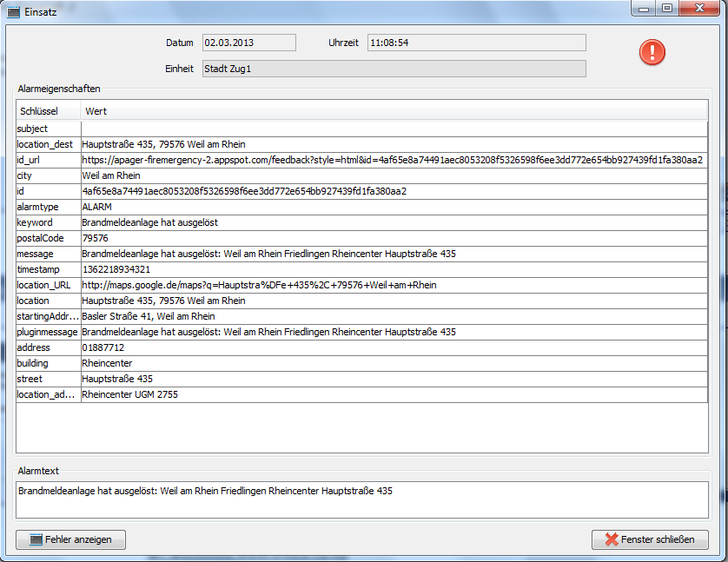Click inside the Alarmtext message box
The width and height of the screenshot is (728, 562).
(363, 499)
